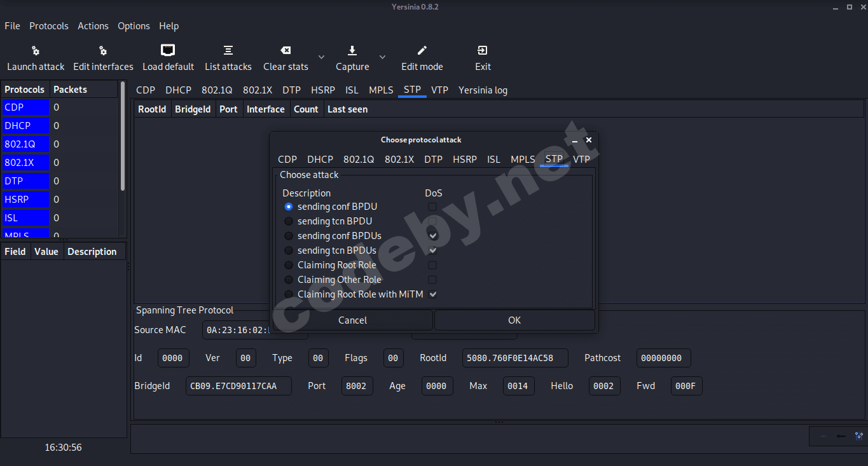Viewport: 868px width, 466px height.
Task: Click the RootId input field
Action: tap(514, 358)
